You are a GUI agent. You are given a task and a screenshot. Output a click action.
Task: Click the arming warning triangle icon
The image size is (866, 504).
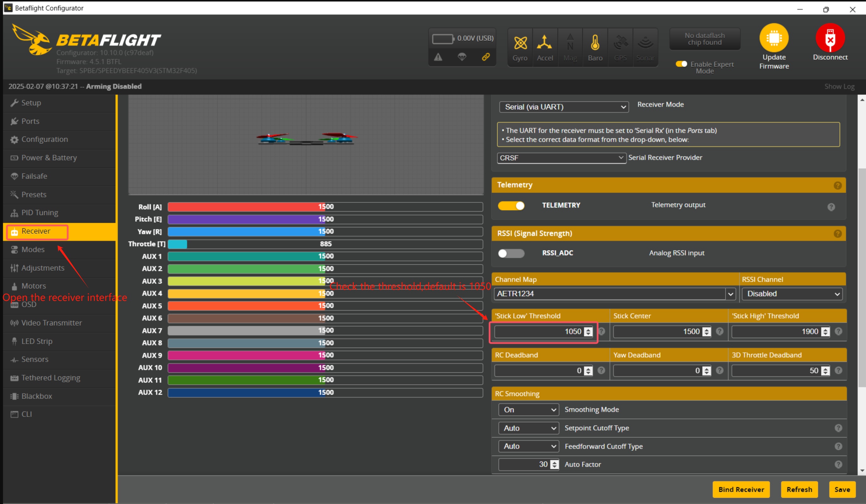tap(438, 57)
